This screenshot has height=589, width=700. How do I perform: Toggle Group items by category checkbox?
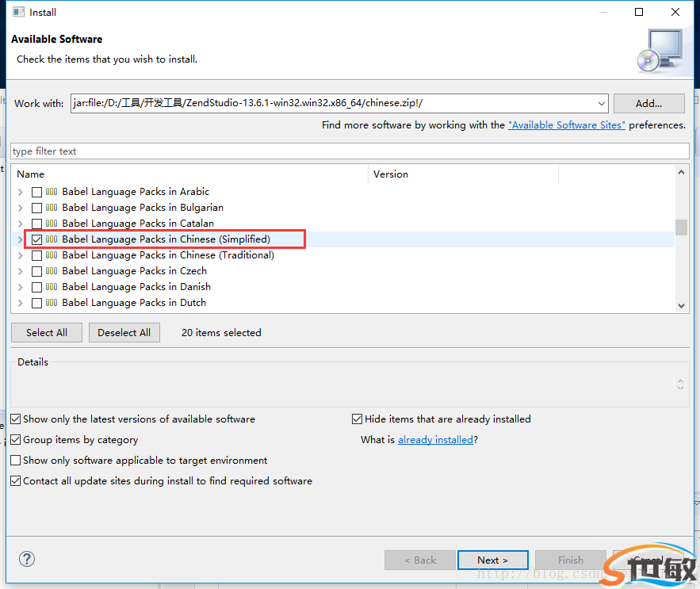[16, 439]
